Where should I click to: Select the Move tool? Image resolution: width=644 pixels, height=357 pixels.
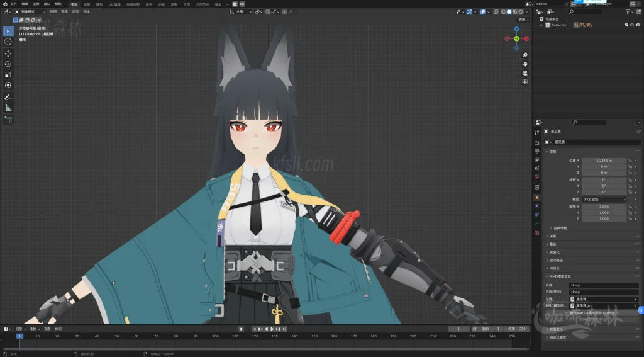(x=8, y=54)
